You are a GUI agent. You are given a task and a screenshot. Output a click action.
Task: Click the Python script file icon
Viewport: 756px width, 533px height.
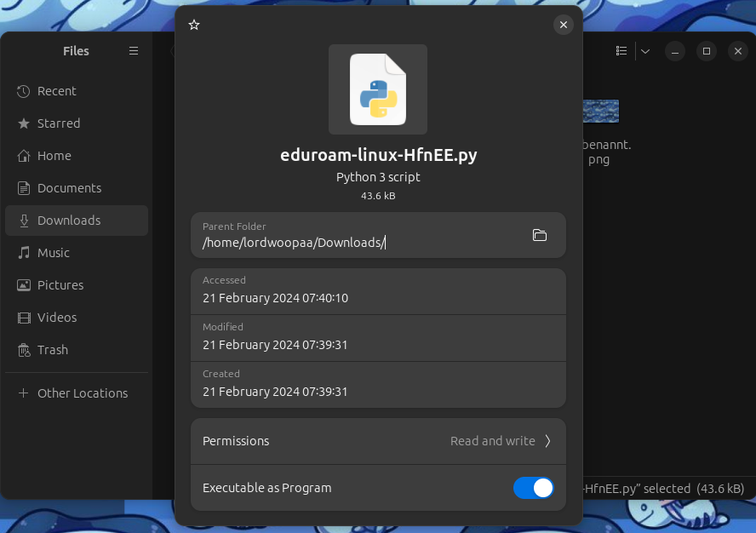point(378,89)
